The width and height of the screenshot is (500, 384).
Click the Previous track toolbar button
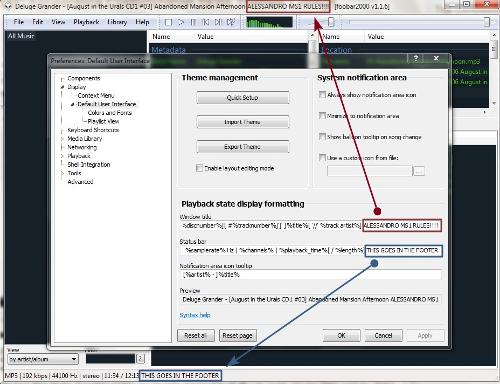[x=206, y=22]
